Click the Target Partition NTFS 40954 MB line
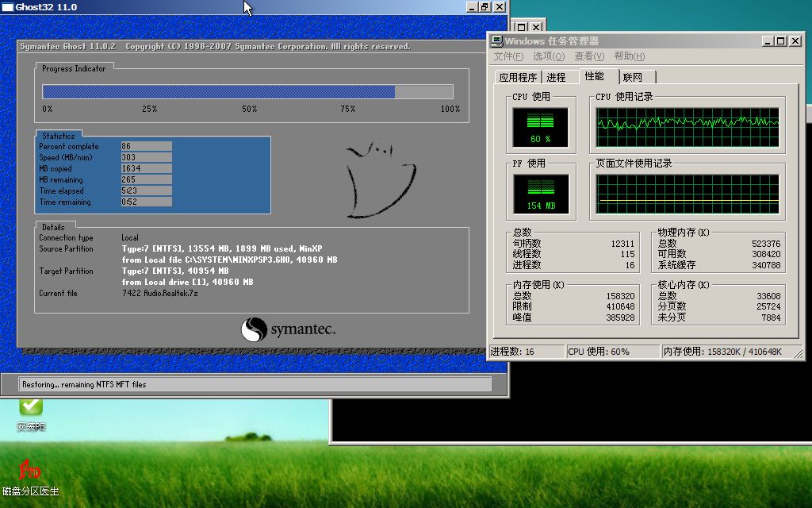812x508 pixels. (175, 271)
